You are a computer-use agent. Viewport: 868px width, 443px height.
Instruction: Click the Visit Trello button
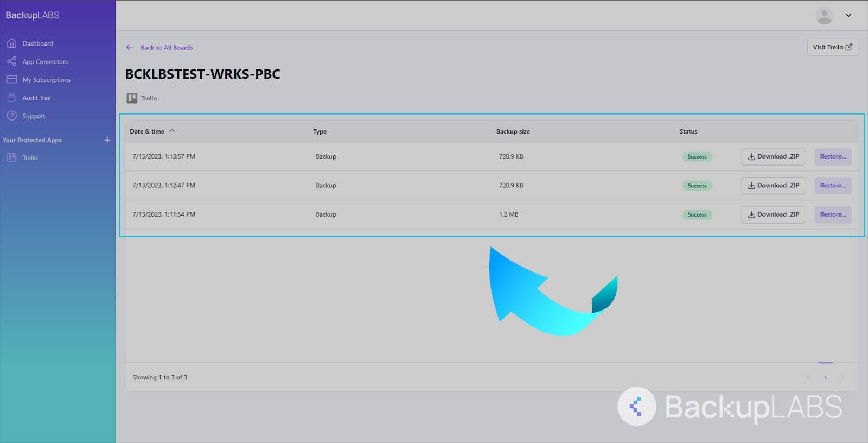coord(833,47)
